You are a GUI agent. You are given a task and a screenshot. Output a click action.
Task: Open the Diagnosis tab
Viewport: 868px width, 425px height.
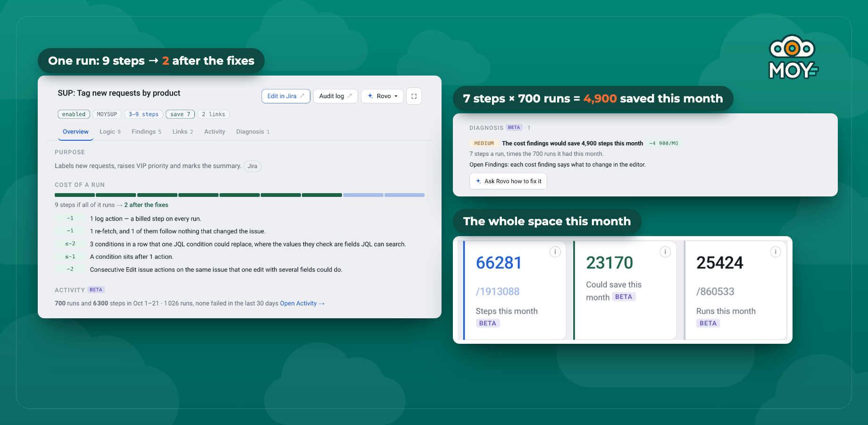(x=253, y=132)
